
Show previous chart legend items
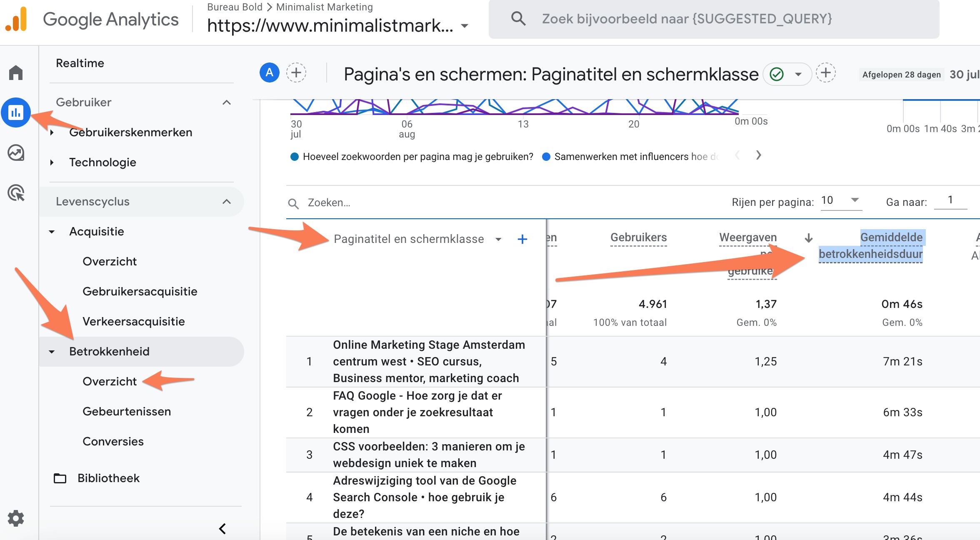point(737,155)
